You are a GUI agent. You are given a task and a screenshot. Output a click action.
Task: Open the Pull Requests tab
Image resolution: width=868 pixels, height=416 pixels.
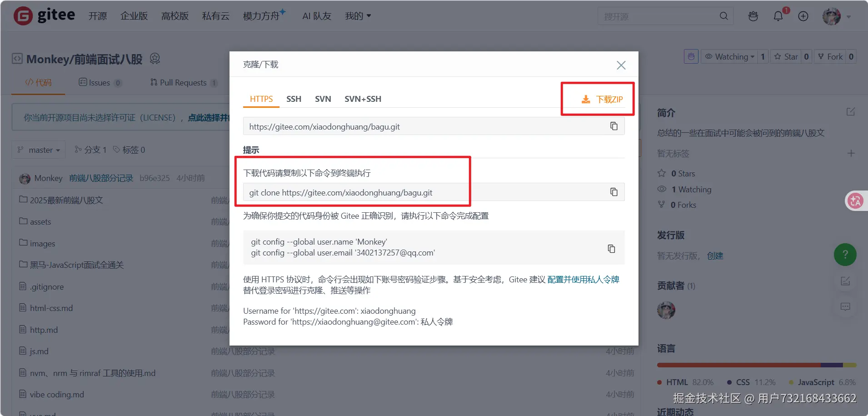click(183, 82)
